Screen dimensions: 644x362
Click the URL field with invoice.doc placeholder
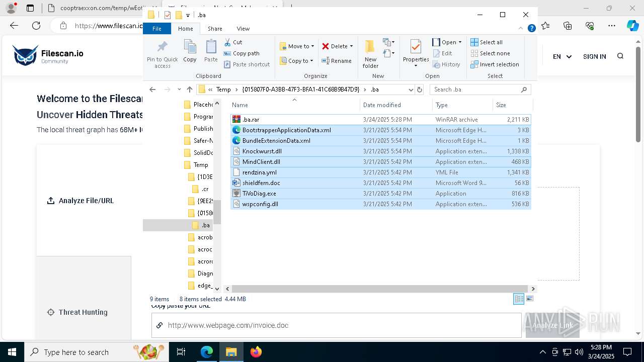point(336,325)
